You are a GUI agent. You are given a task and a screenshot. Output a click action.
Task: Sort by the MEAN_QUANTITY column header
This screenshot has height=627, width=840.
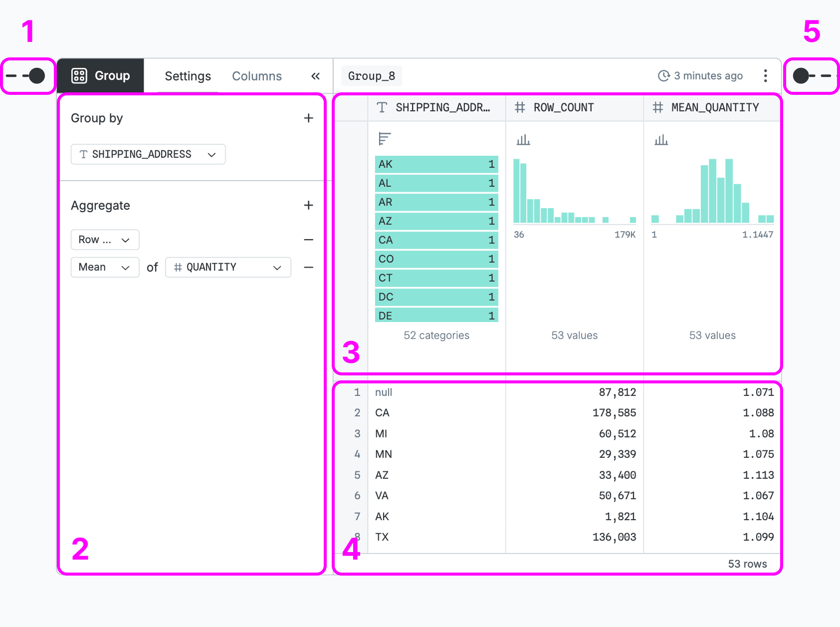tap(714, 108)
